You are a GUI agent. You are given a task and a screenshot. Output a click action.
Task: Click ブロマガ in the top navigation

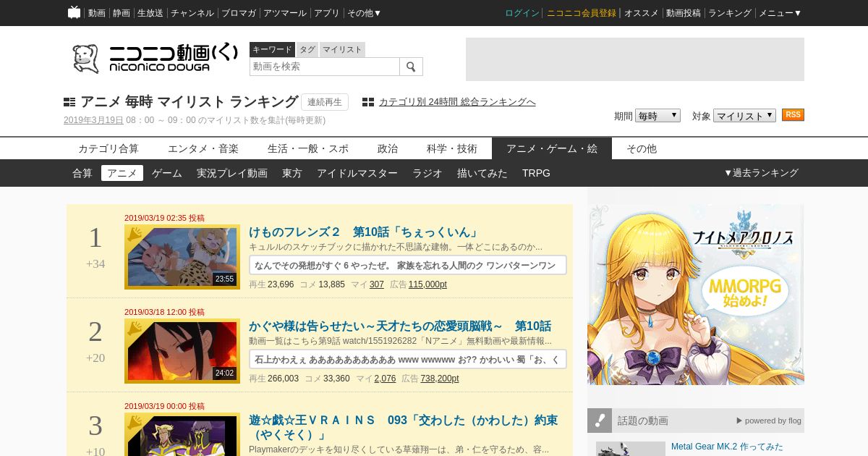239,13
